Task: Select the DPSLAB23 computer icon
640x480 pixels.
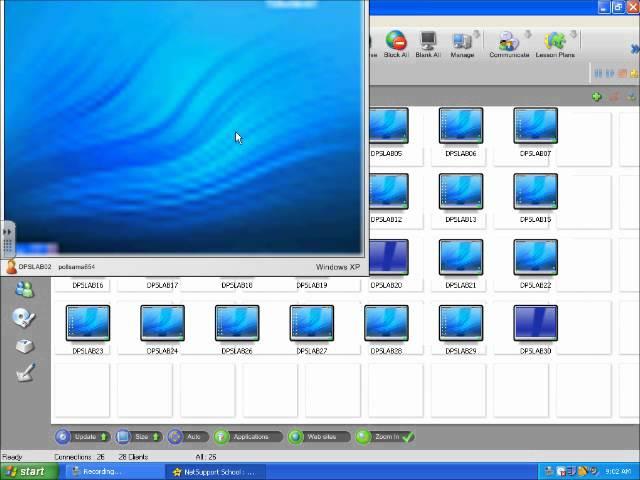Action: [88, 323]
